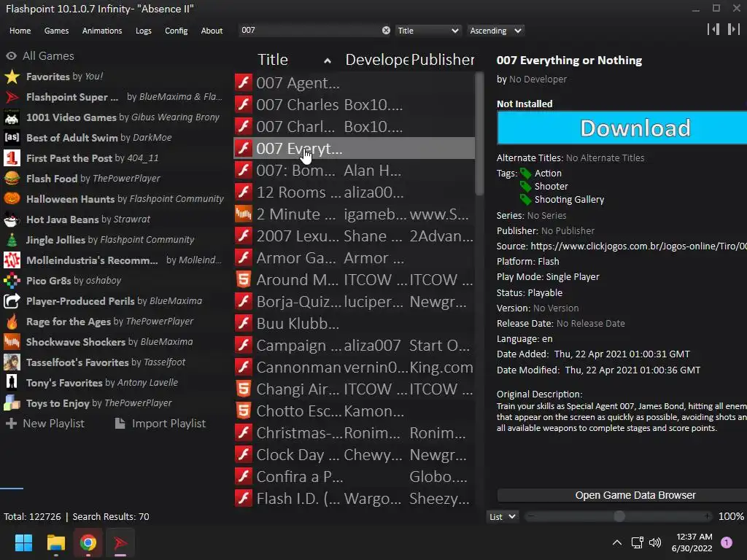This screenshot has width=747, height=560.
Task: Select the 12 Rooms game row
Action: (354, 192)
